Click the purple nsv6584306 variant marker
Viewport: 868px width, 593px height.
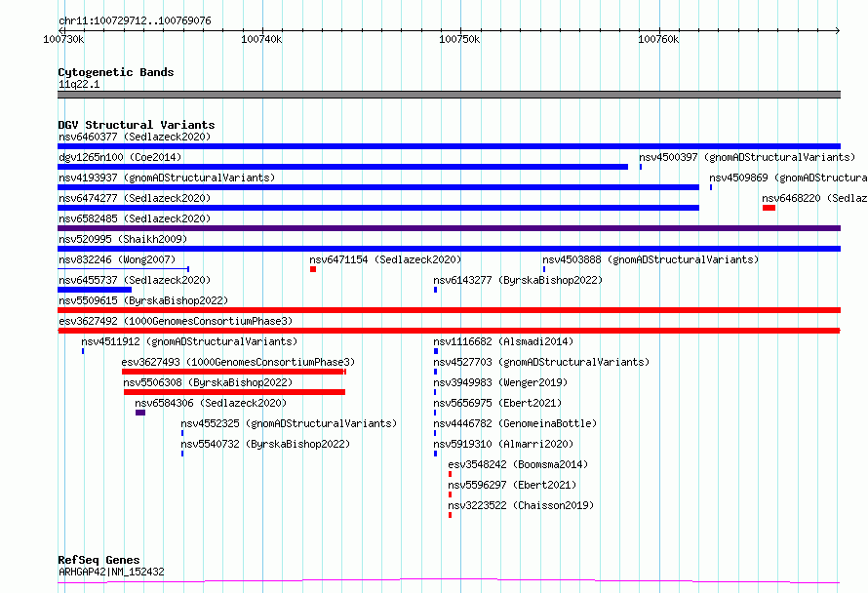coord(140,413)
